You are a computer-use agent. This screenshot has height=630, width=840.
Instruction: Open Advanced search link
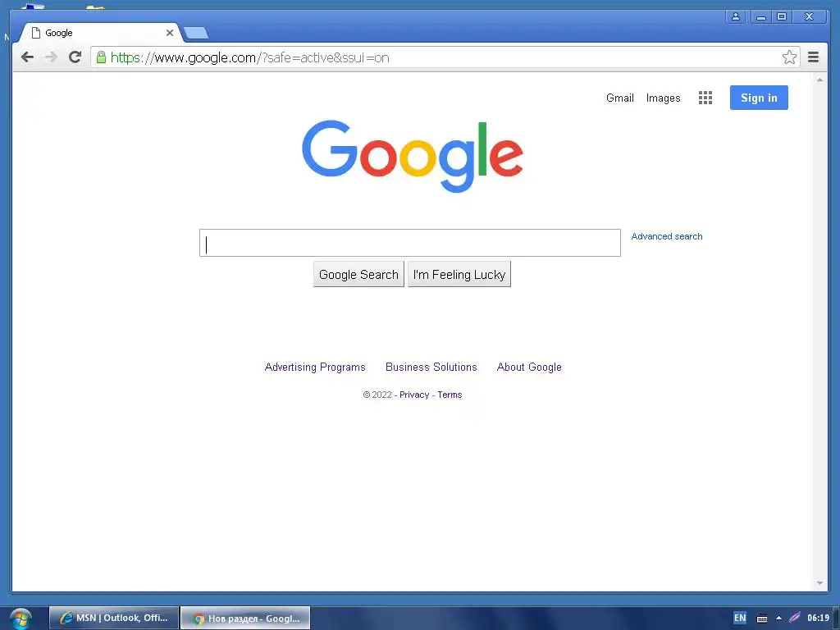[x=666, y=236]
